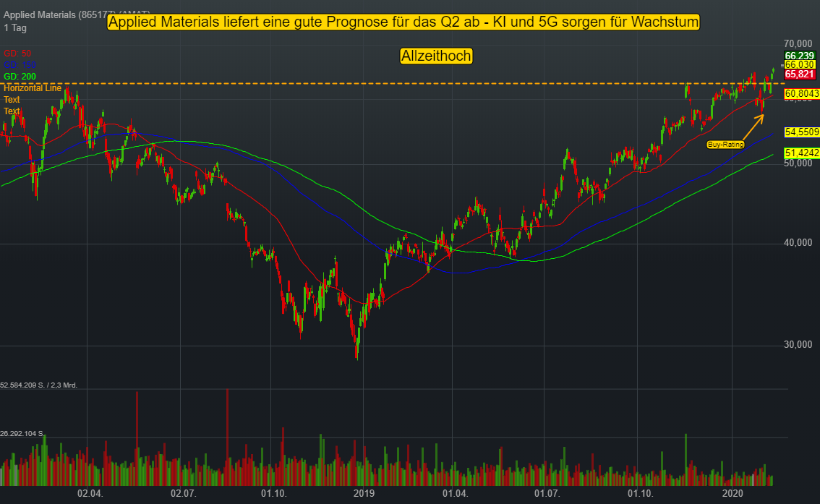This screenshot has width=820, height=504.
Task: Click the "52.584.209 S. / 2,3 Mrd." volume label
Action: click(x=39, y=385)
